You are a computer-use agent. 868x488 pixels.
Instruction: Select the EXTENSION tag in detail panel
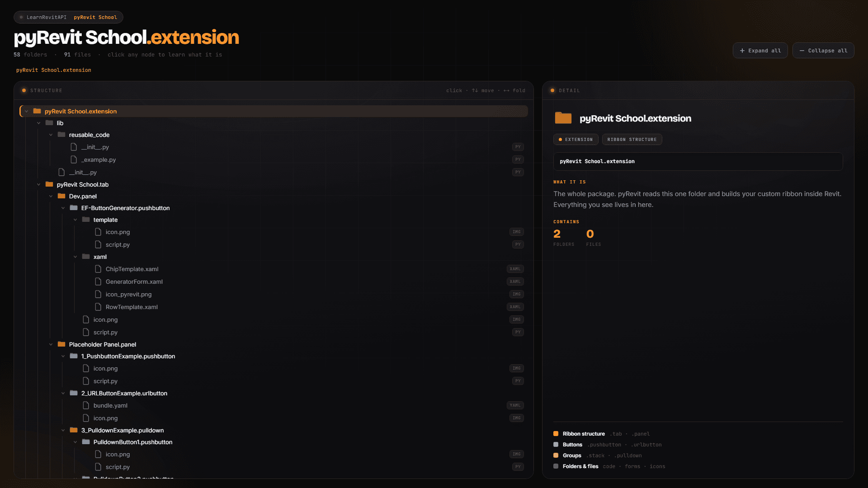click(576, 140)
